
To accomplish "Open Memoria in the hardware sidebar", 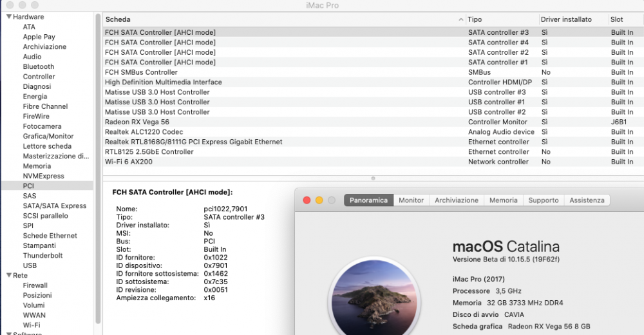I will pos(37,166).
